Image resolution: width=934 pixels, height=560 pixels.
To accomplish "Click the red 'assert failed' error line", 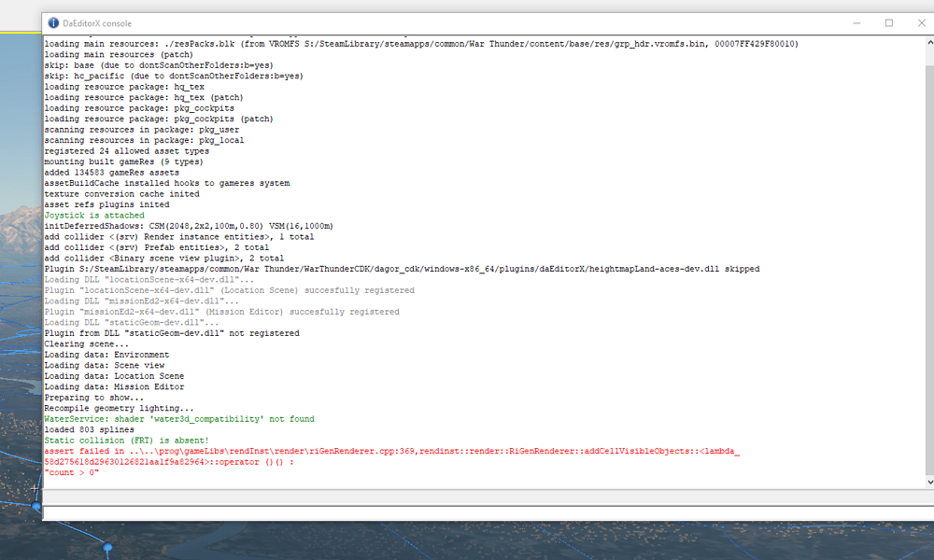I will click(392, 451).
